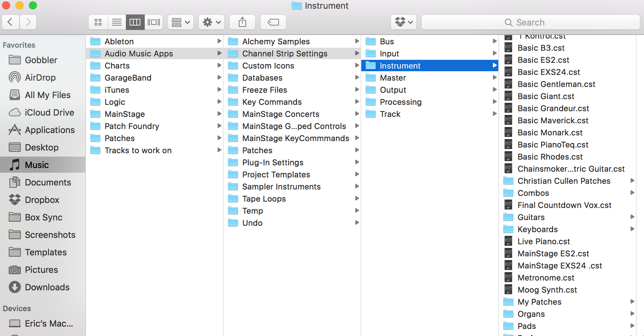The height and width of the screenshot is (336, 644).
Task: Open the Plug-In Settings folder
Action: point(292,162)
